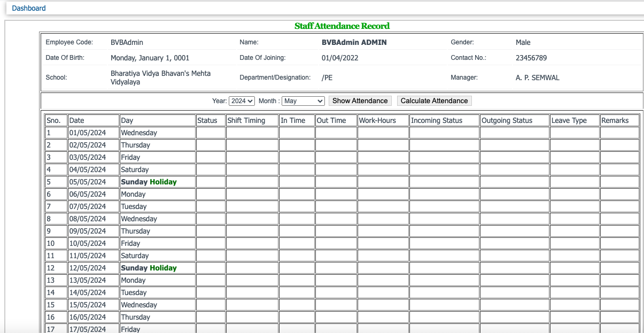Click the Shift Timing column header
This screenshot has height=333, width=644.
pos(252,120)
